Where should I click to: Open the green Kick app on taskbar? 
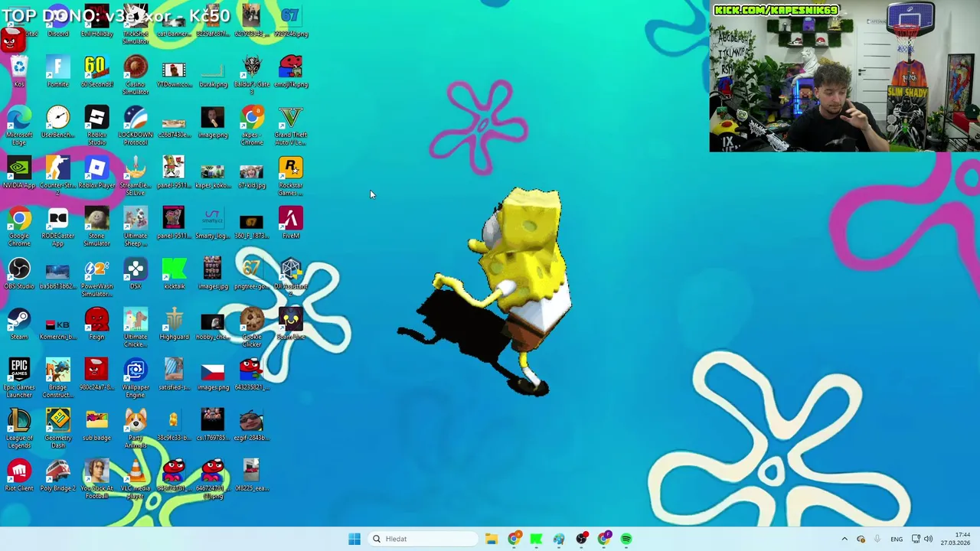pyautogui.click(x=536, y=539)
